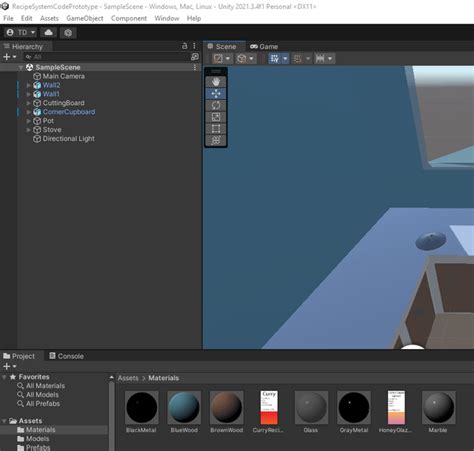Select the Move tool

click(216, 94)
